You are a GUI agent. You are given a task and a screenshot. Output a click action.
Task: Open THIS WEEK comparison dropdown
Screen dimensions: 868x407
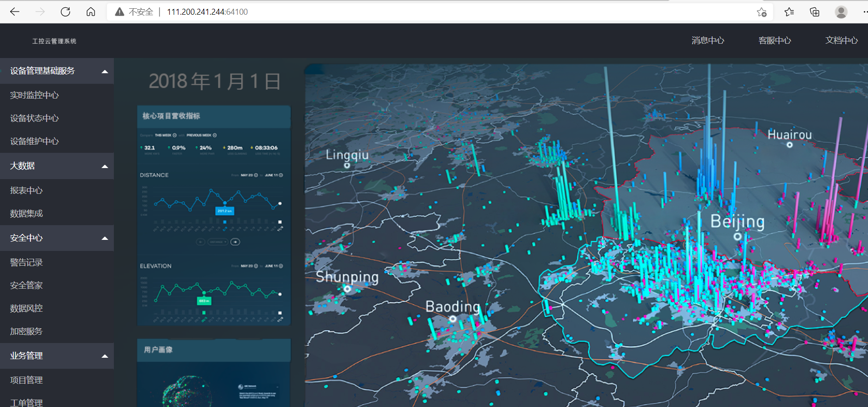[165, 135]
